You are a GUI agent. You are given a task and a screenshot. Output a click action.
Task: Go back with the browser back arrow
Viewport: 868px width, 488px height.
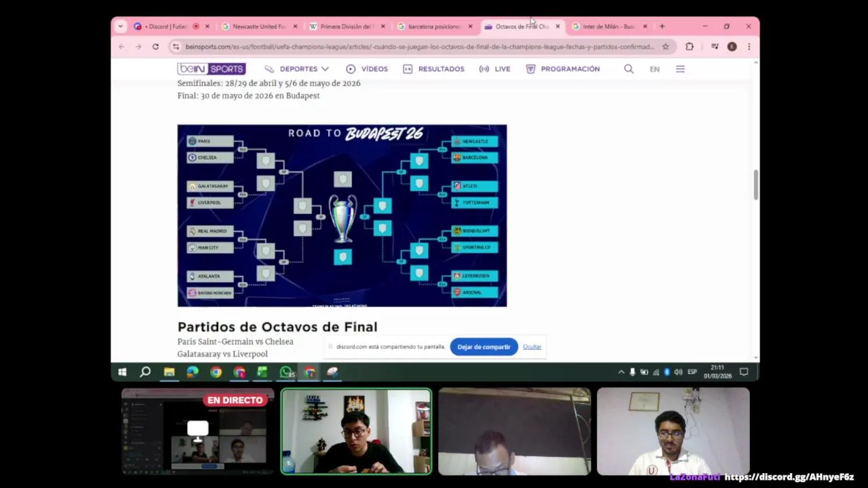coord(121,47)
